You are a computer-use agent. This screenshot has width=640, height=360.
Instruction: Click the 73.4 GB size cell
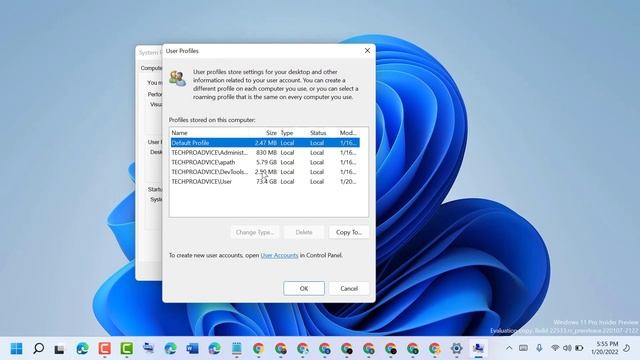266,182
